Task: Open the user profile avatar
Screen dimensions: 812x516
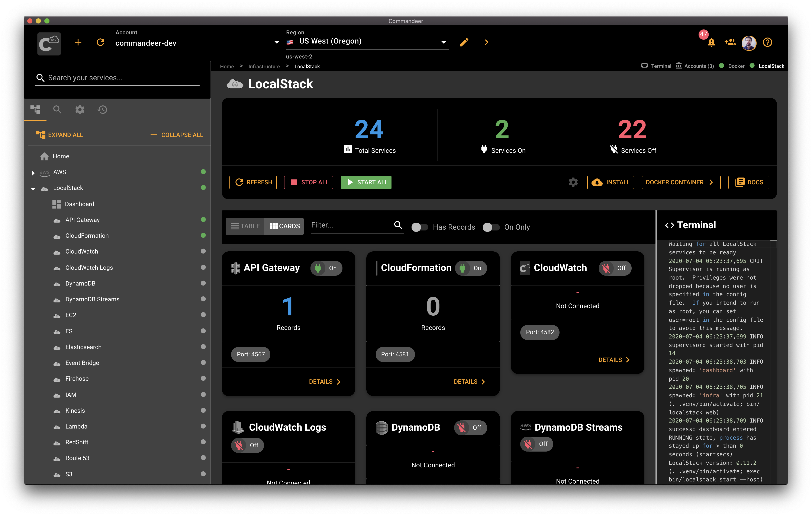Action: (749, 43)
